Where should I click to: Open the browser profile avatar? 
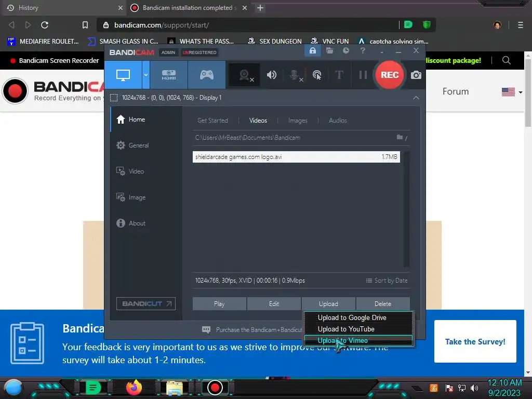coord(497,25)
